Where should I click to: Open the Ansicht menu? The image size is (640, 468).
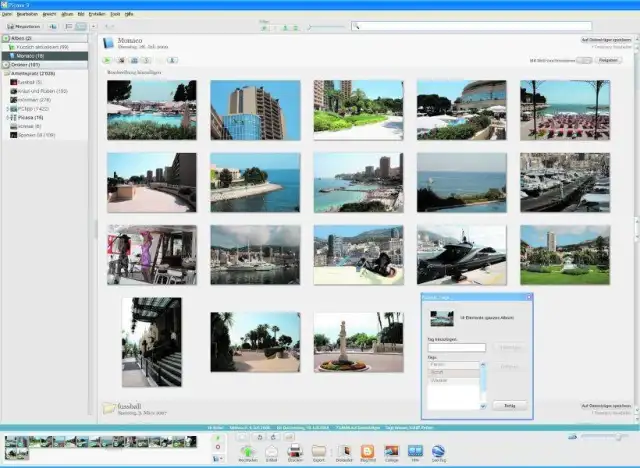click(48, 14)
